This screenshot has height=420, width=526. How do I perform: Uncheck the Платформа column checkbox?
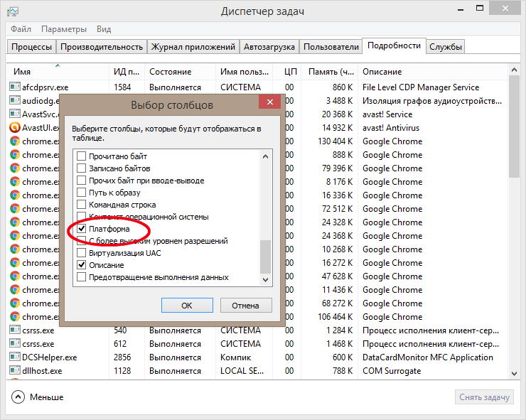81,229
